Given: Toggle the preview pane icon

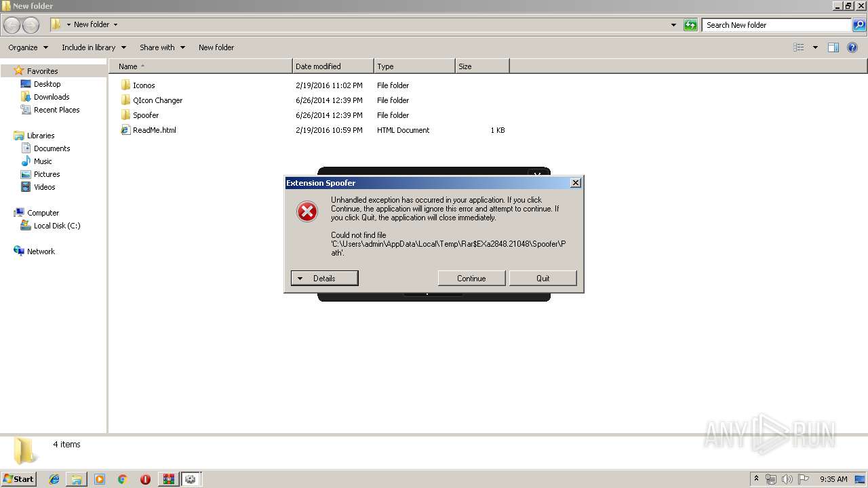Looking at the screenshot, I should 833,47.
